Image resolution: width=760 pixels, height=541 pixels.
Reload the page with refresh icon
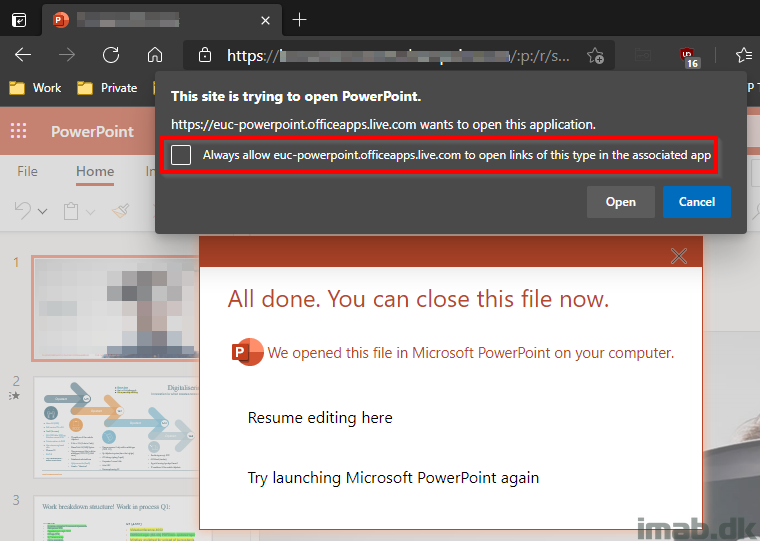pos(111,55)
